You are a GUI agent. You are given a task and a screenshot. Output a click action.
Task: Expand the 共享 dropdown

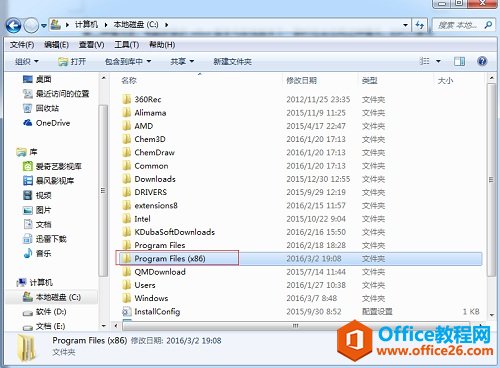click(x=182, y=61)
